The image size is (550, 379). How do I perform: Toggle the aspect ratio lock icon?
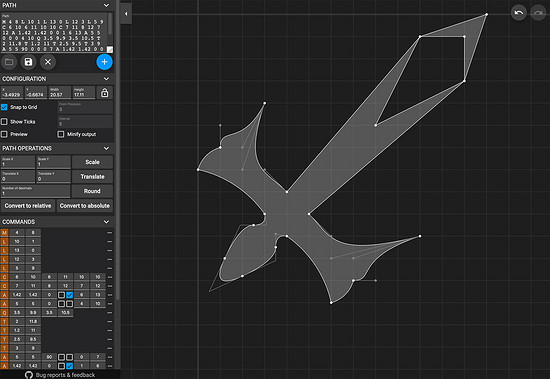coord(105,93)
